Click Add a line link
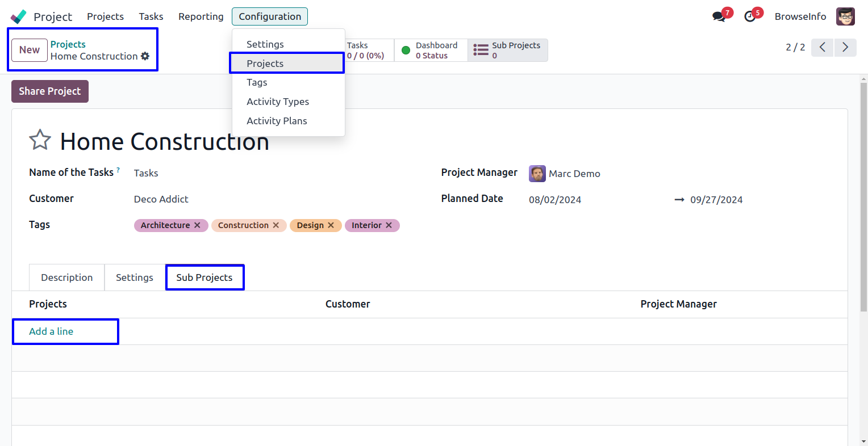 tap(51, 331)
